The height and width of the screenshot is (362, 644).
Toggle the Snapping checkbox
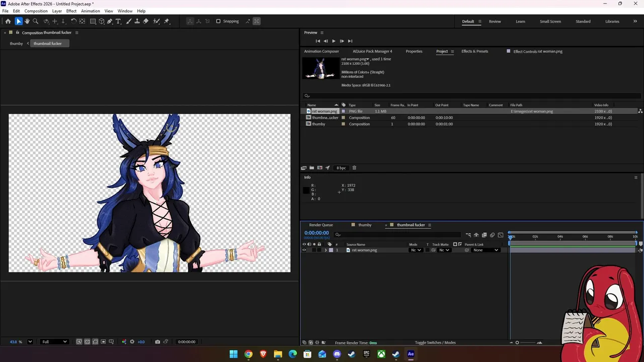pos(218,21)
